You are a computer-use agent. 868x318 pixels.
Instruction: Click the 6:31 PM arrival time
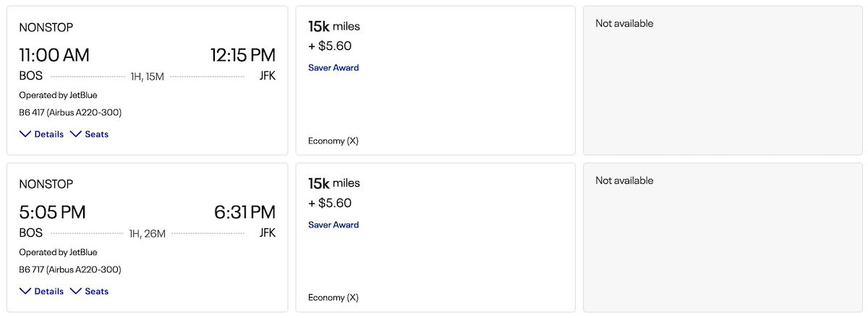tap(244, 212)
